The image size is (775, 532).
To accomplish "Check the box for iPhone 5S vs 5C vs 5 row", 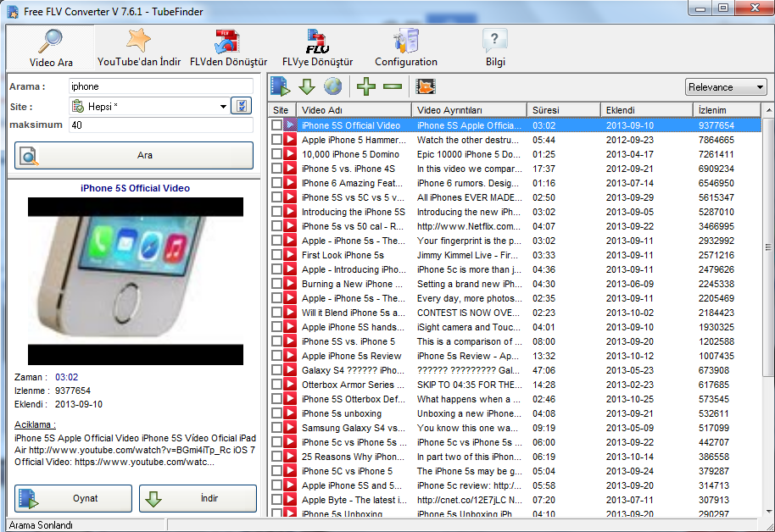I will [276, 197].
